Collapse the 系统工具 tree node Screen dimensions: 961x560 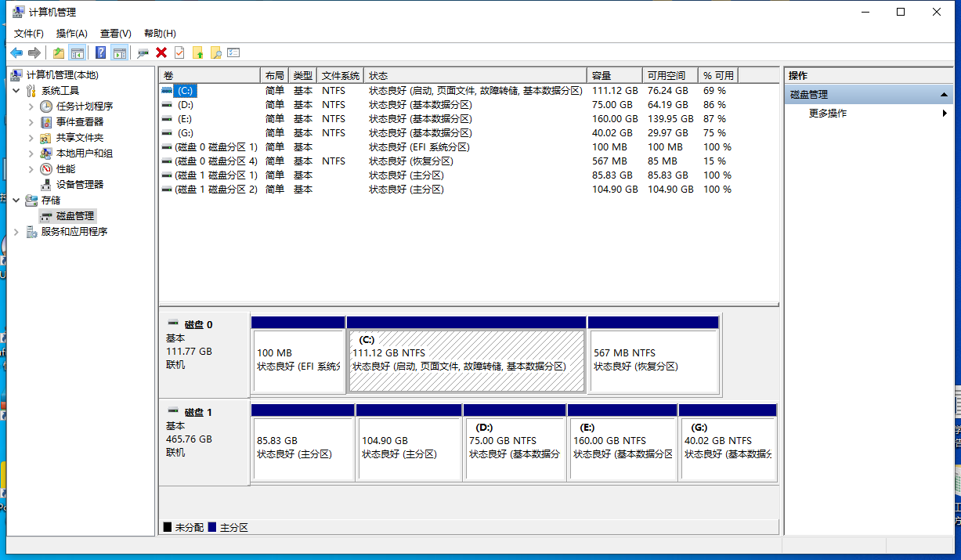16,91
